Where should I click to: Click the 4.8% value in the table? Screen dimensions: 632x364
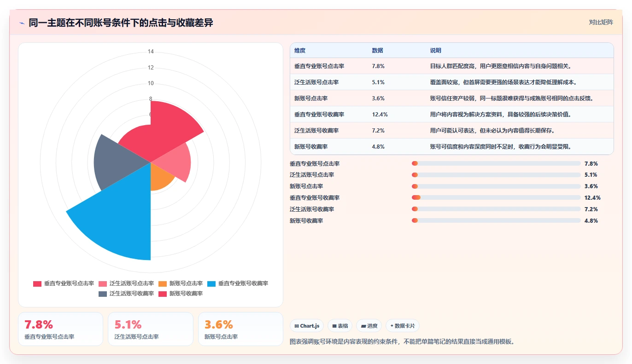(x=378, y=147)
